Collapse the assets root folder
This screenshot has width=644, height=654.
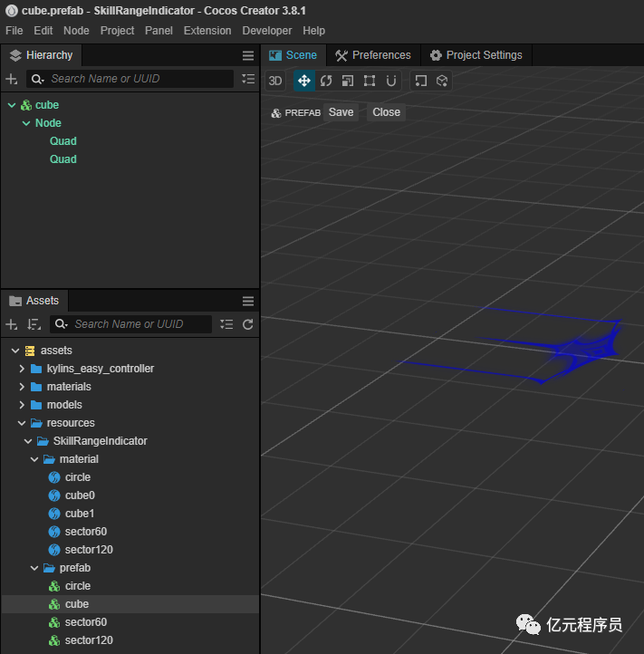point(15,351)
